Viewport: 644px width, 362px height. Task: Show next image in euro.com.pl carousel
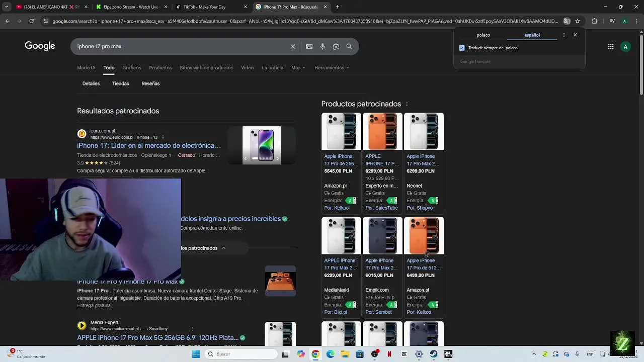277,158
